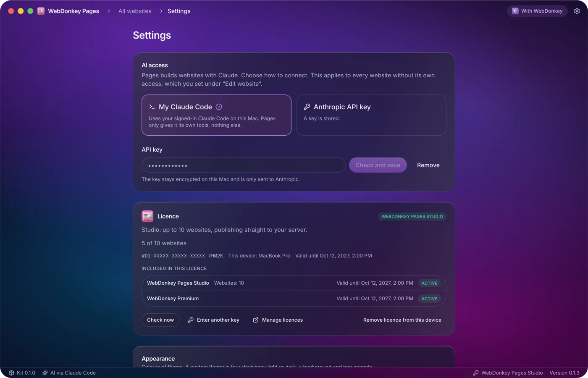Click the INCLUDED IN THIS LICENCE label

tap(174, 268)
